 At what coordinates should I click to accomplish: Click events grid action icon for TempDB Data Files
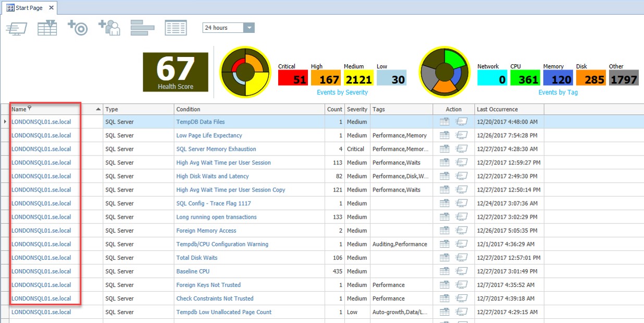(x=444, y=122)
